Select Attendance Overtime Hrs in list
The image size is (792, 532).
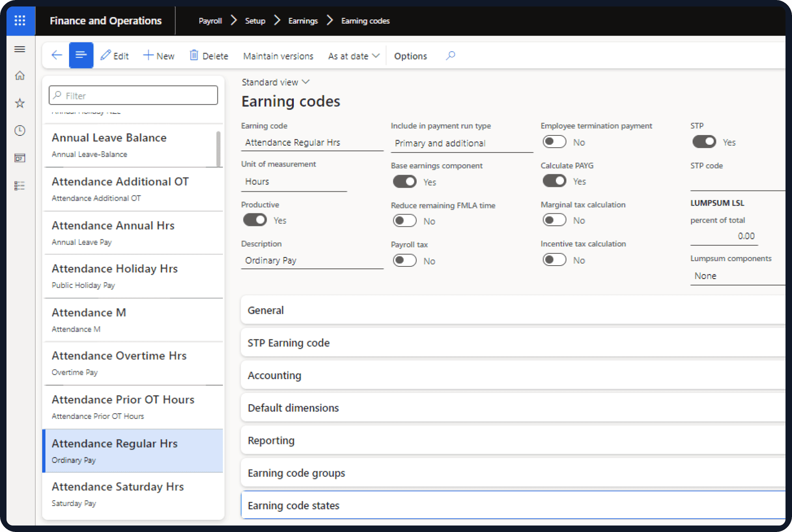(133, 363)
